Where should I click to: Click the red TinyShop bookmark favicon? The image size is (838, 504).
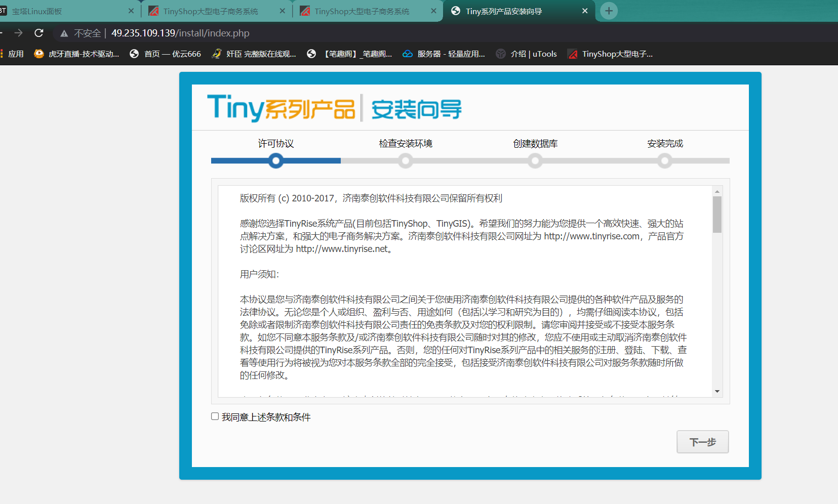[573, 54]
